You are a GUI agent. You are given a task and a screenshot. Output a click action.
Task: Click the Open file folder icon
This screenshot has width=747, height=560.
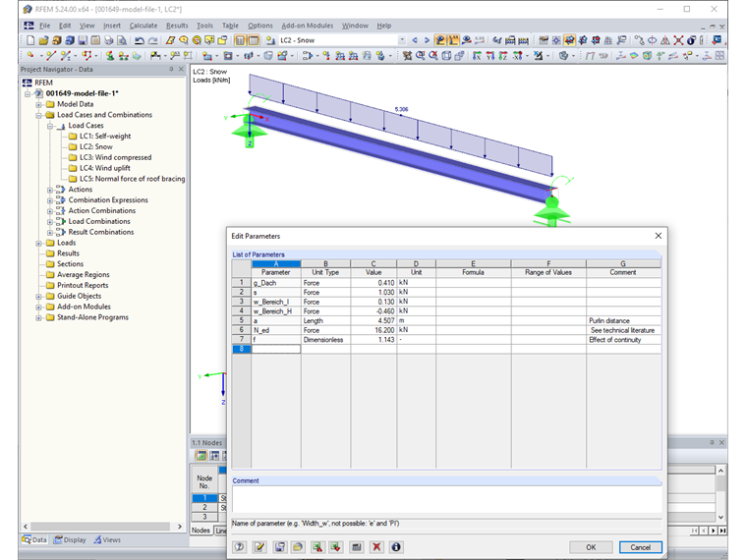[x=43, y=40]
